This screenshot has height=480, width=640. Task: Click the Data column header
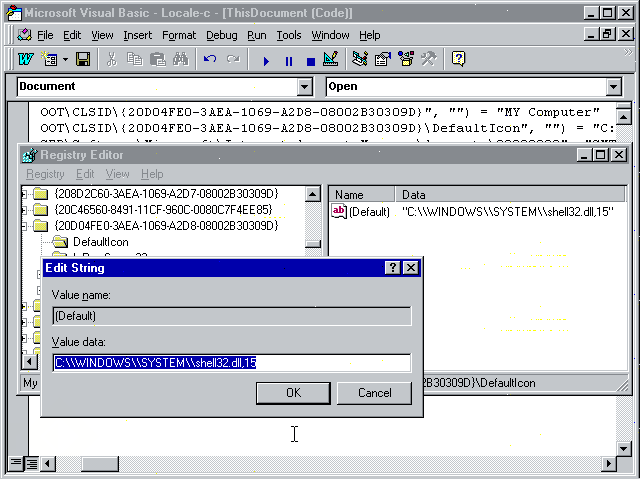click(x=510, y=195)
